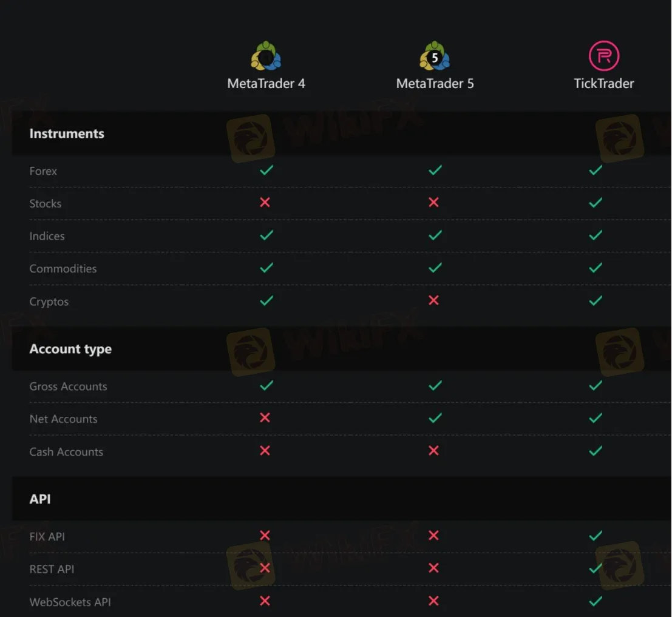This screenshot has width=672, height=617.
Task: Click the WebSockets API row label
Action: (x=70, y=602)
